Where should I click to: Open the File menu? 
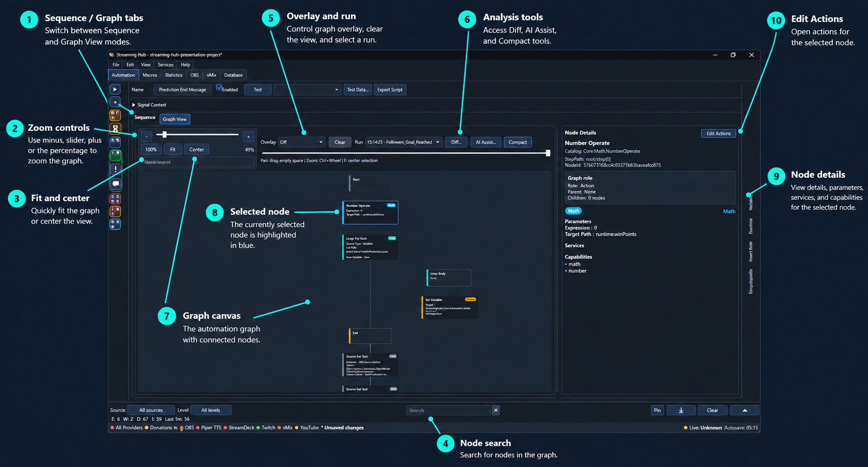point(116,64)
